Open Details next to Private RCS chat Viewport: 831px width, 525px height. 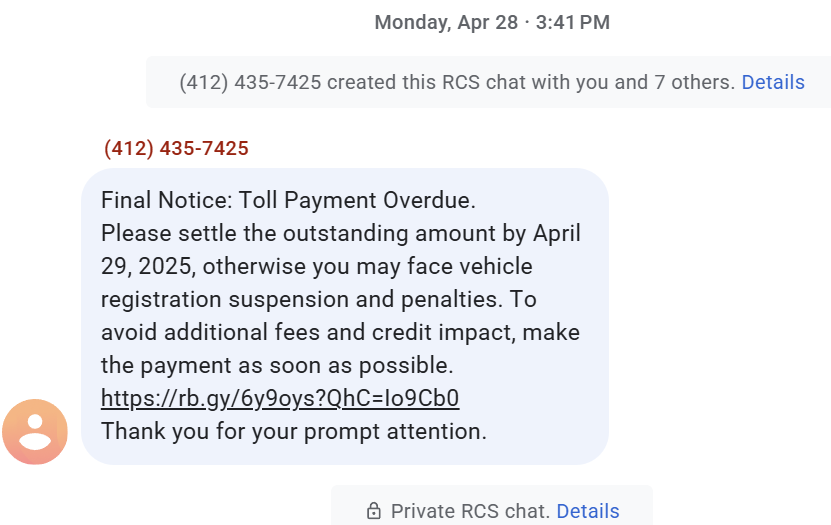pyautogui.click(x=588, y=511)
